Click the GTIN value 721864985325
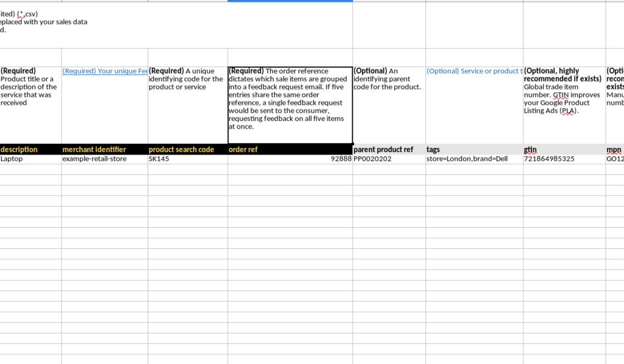Image resolution: width=624 pixels, height=364 pixels. coord(564,159)
